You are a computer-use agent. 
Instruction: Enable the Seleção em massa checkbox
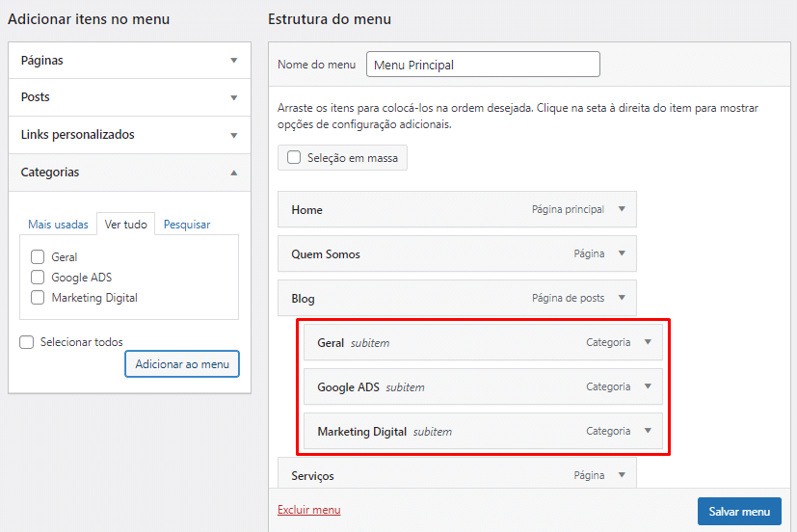[x=294, y=158]
